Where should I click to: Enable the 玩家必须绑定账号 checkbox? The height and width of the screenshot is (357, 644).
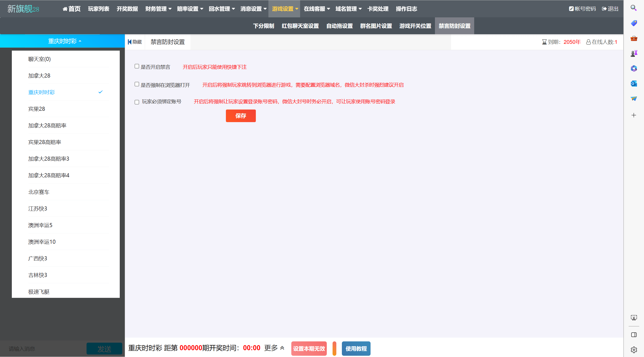click(137, 102)
